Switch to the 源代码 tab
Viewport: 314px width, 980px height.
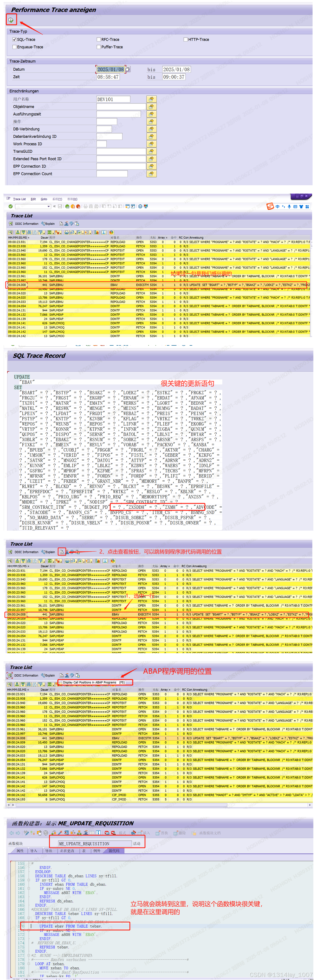(x=114, y=851)
